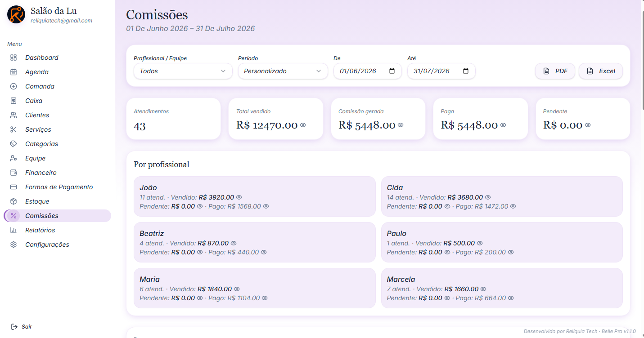644x338 pixels.
Task: Click the Sair logout arrow icon
Action: tap(14, 327)
